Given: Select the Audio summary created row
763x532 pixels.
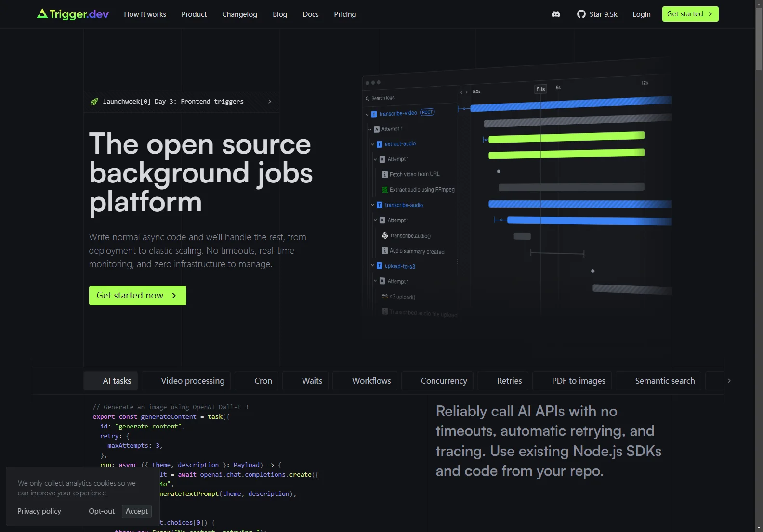Looking at the screenshot, I should (413, 251).
